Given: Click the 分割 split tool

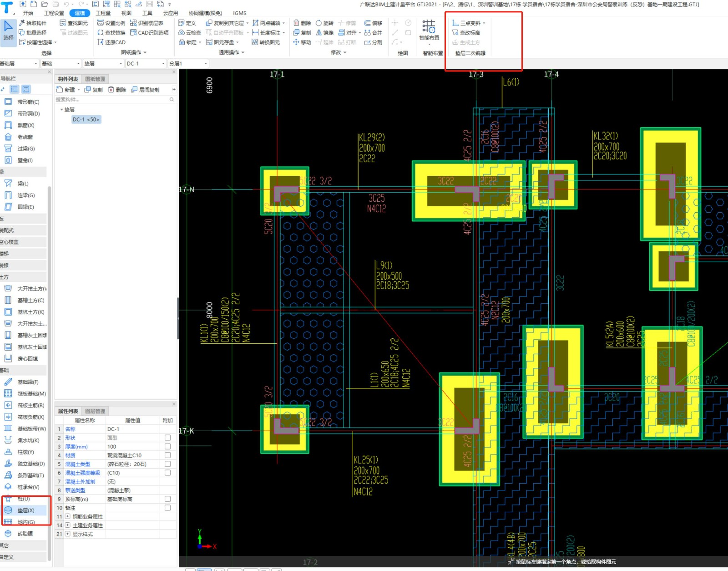Looking at the screenshot, I should click(373, 42).
